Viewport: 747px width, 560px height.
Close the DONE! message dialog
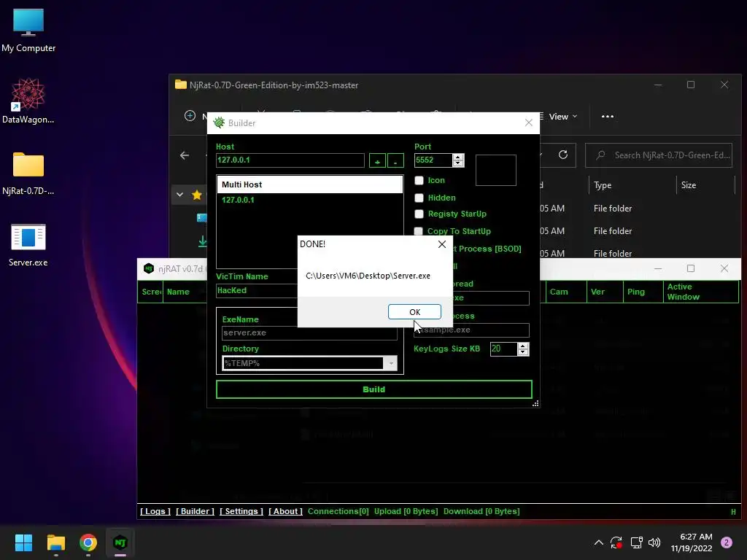click(442, 244)
